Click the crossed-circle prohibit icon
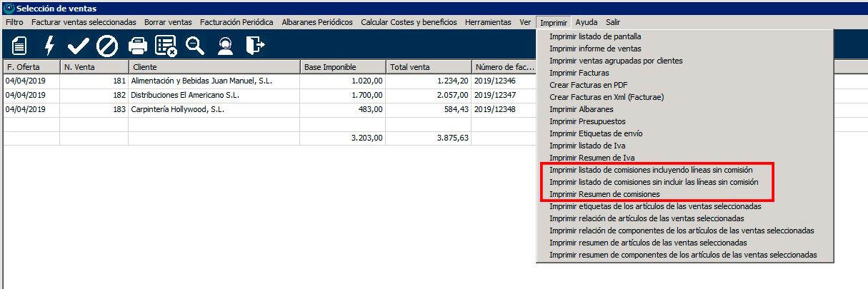Viewport: 868px width, 289px height. (107, 46)
